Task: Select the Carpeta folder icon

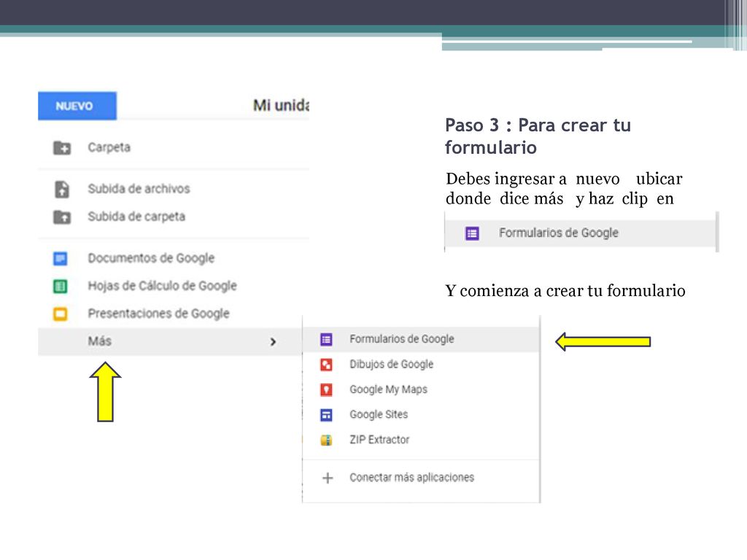Action: pos(62,147)
